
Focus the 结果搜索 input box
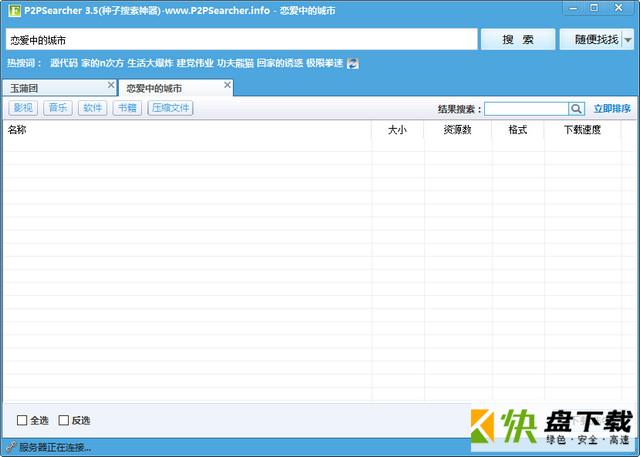click(x=527, y=109)
